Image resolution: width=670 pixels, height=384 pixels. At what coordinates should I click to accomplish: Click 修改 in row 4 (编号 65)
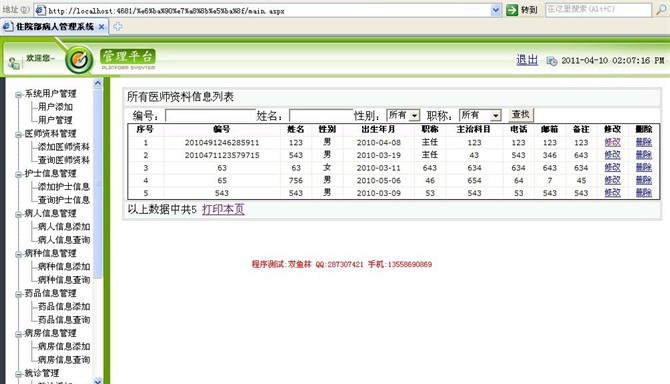612,180
